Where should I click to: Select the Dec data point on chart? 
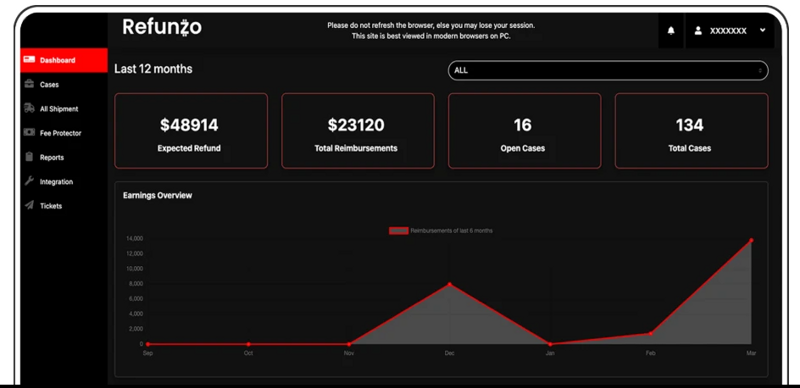(x=449, y=284)
